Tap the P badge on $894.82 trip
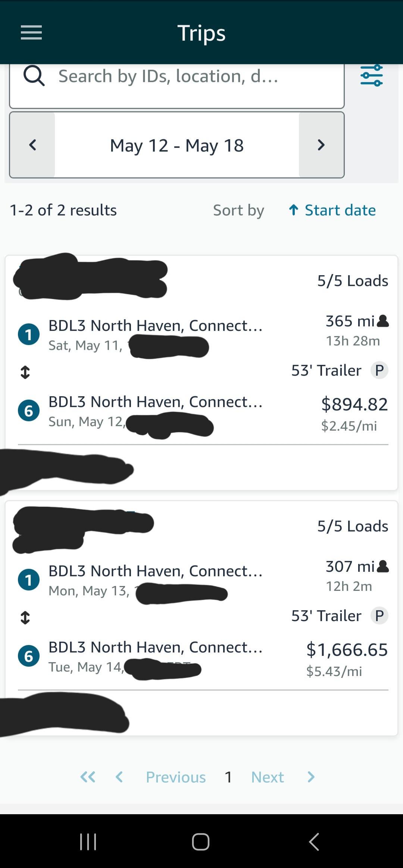 pyautogui.click(x=379, y=371)
